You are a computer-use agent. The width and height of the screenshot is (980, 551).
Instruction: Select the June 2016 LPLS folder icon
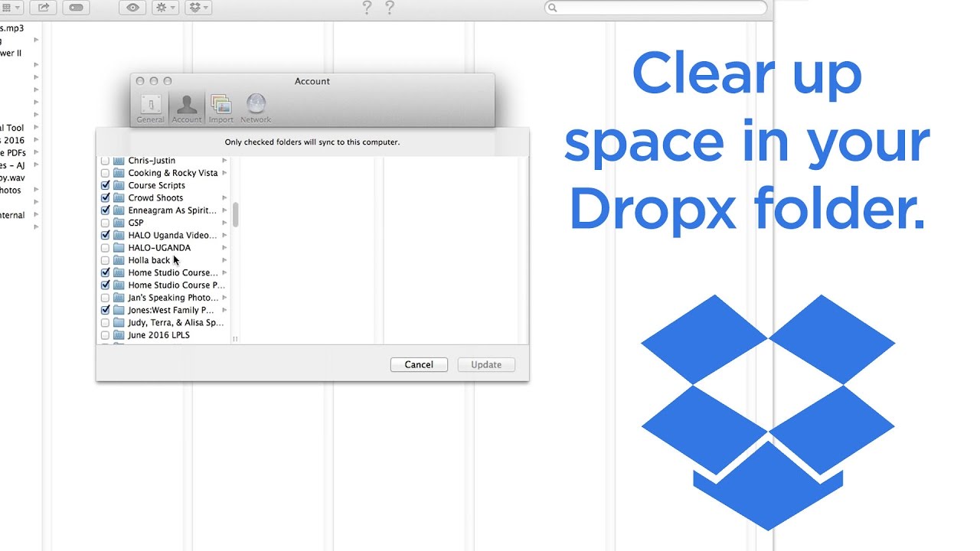tap(119, 335)
